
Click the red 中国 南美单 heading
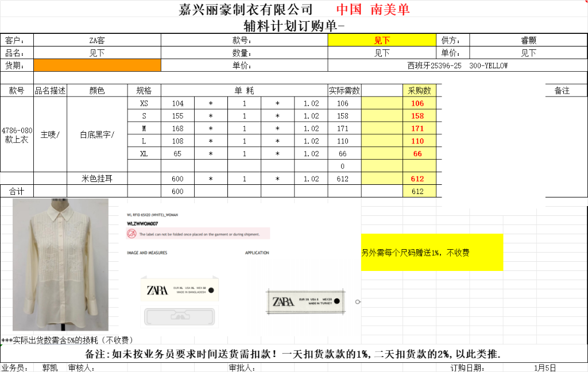pyautogui.click(x=373, y=9)
